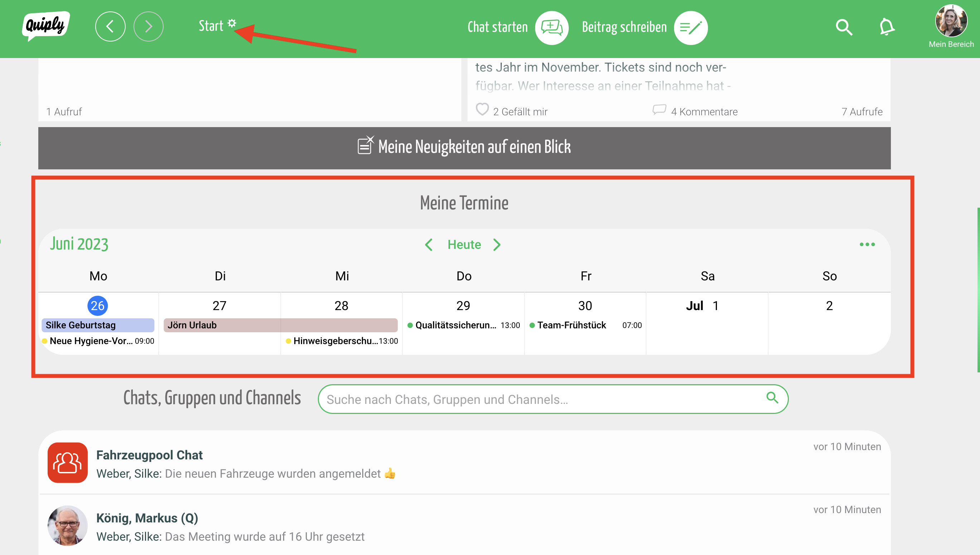The width and height of the screenshot is (980, 555).
Task: Open the calendar three-dots options menu
Action: [x=867, y=244]
